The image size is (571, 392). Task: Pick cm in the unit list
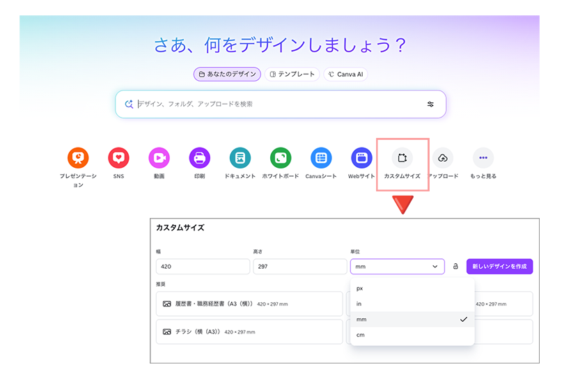click(360, 335)
